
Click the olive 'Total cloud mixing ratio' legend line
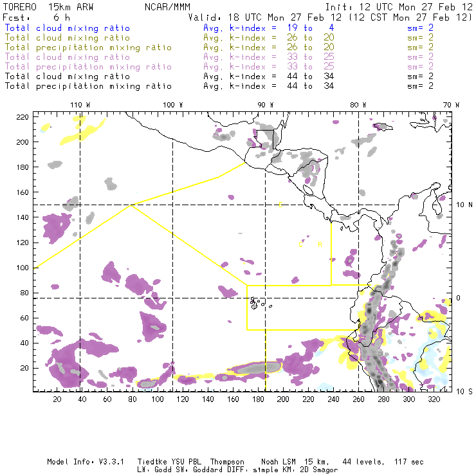[68, 38]
